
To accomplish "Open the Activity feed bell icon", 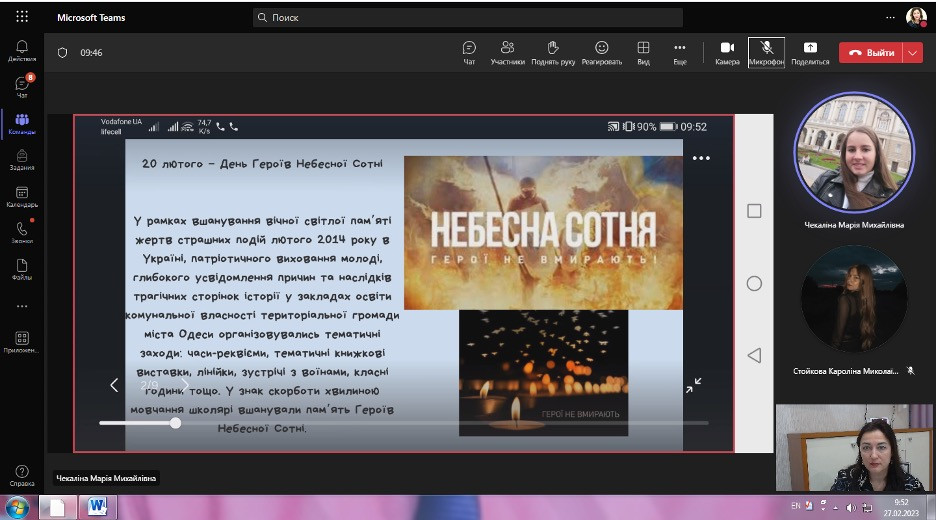I will (x=22, y=50).
